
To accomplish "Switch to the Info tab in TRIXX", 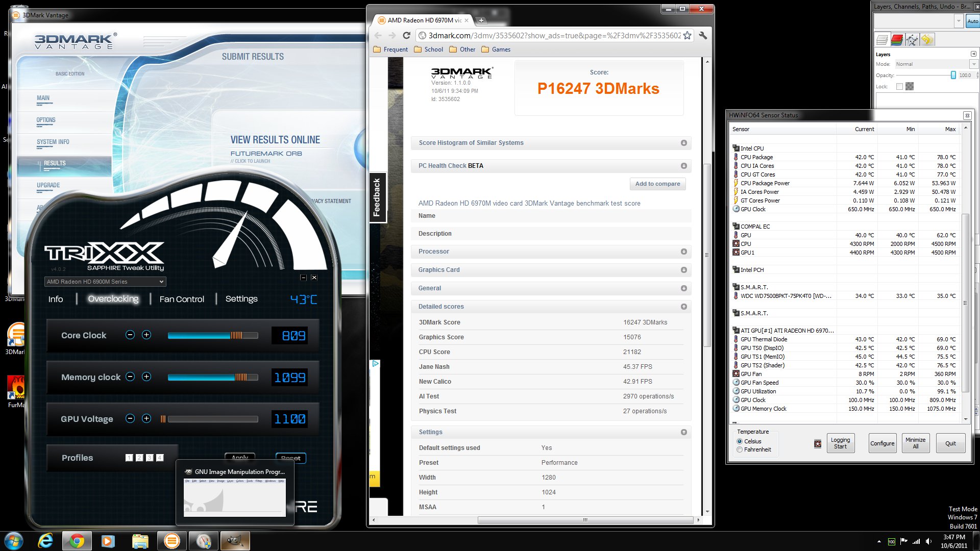I will [56, 299].
